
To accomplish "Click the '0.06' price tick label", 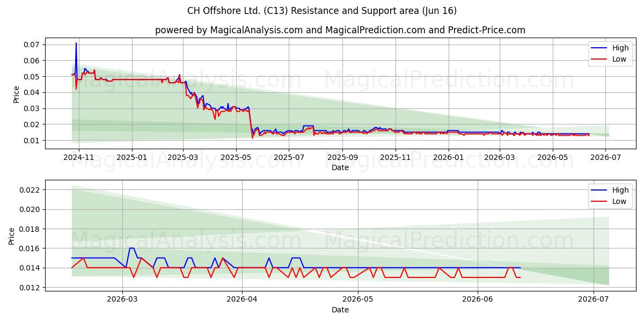I will click(x=32, y=61).
